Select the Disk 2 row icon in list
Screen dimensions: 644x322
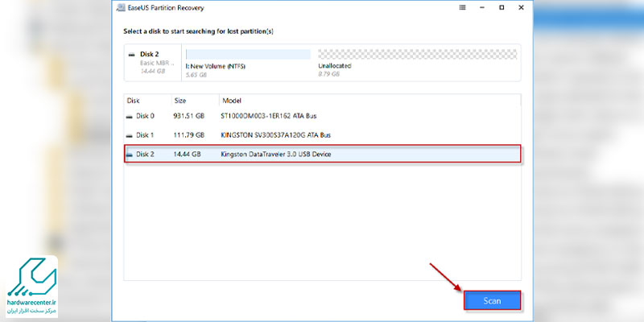[x=130, y=155]
